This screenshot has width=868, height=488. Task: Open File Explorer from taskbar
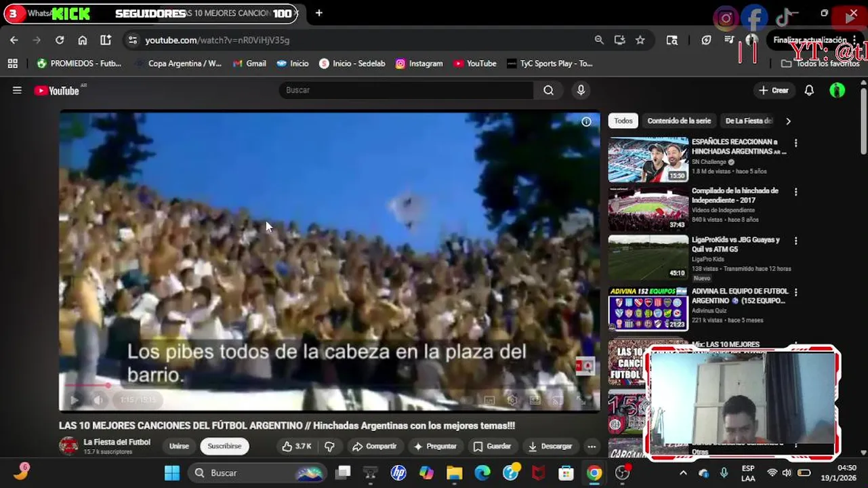pos(454,472)
